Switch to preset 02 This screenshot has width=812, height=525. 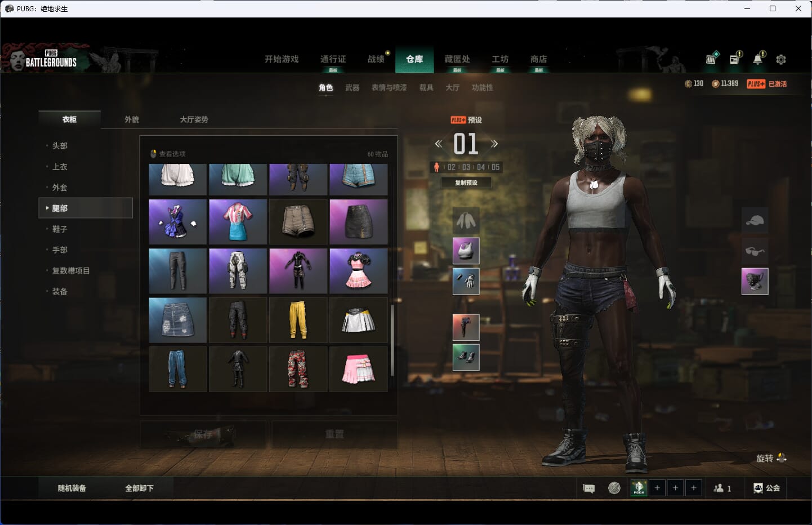[x=451, y=167]
